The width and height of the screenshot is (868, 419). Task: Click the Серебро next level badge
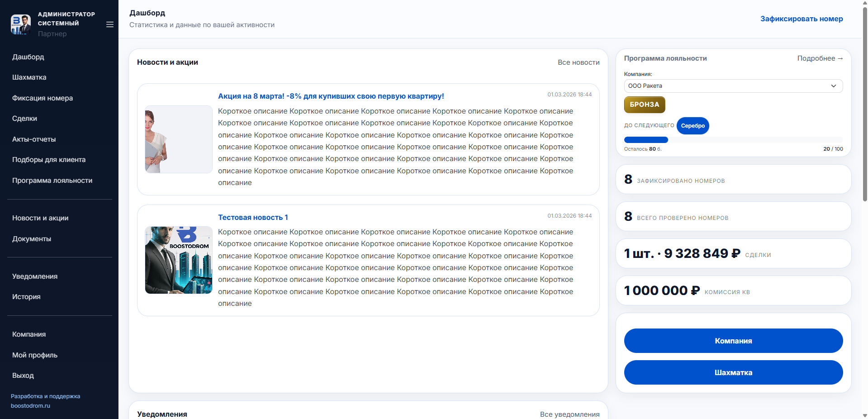[x=692, y=126]
